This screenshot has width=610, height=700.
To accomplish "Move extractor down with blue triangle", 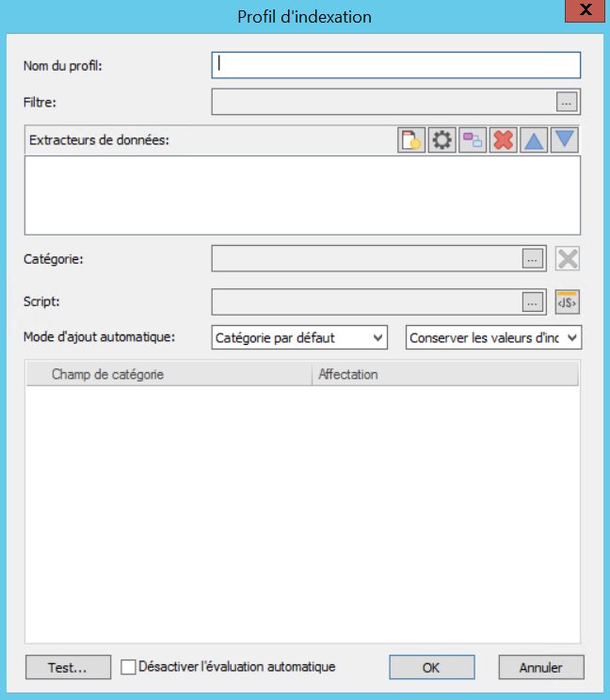I will [565, 140].
